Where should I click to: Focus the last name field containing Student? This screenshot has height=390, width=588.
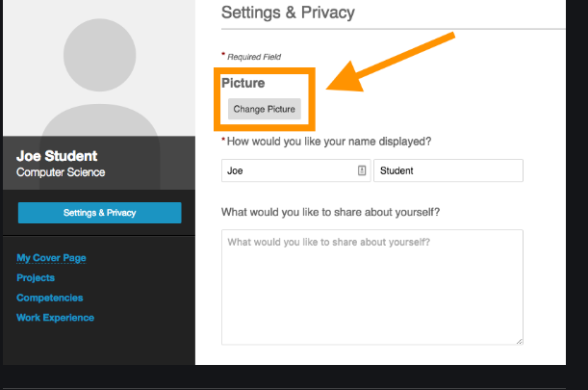[447, 170]
